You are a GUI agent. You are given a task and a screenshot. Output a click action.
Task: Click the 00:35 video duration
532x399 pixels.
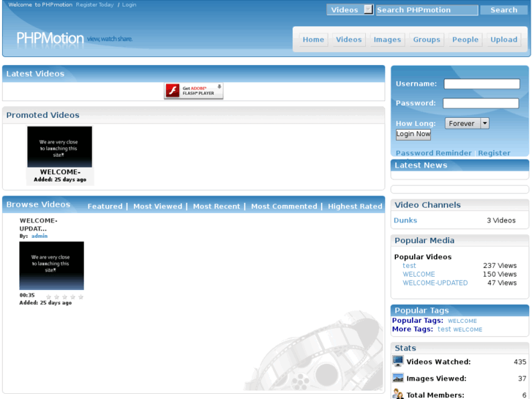click(x=27, y=295)
